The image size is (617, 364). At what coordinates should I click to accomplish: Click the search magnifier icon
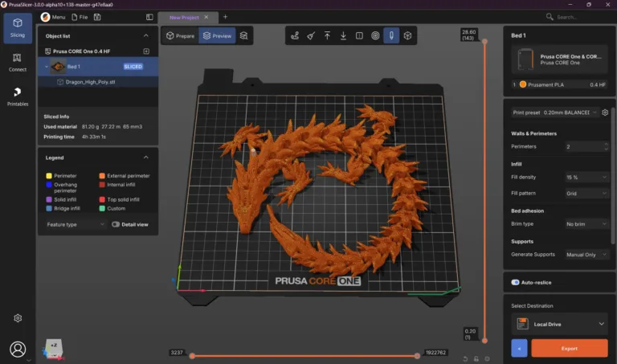pos(550,17)
